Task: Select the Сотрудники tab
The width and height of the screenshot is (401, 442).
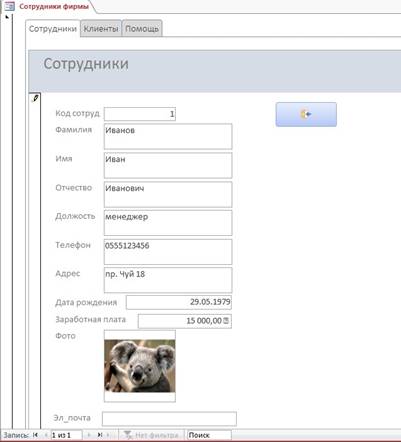Action: coord(53,29)
